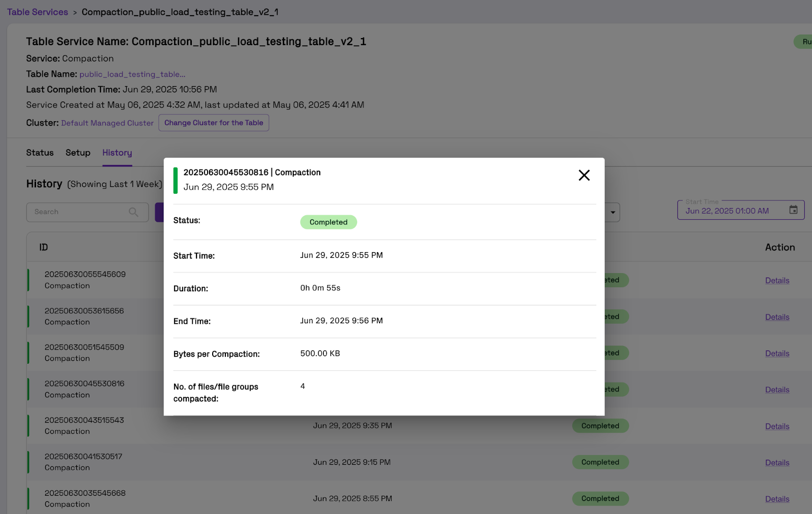
Task: Switch to the Status tab
Action: pos(40,153)
